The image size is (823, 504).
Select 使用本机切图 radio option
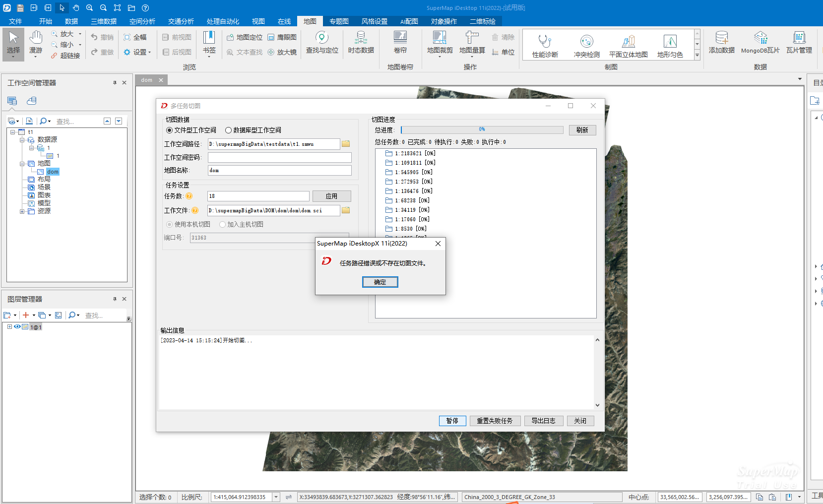coord(188,224)
